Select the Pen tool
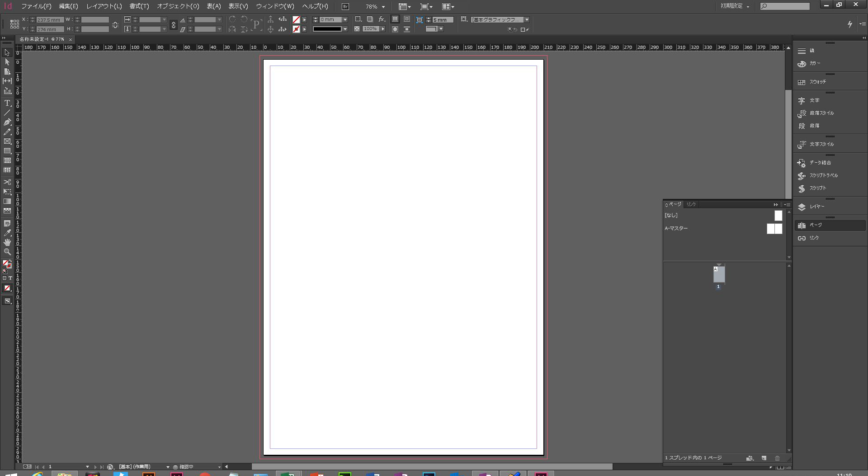Screen dimensions: 868x476 [7, 122]
